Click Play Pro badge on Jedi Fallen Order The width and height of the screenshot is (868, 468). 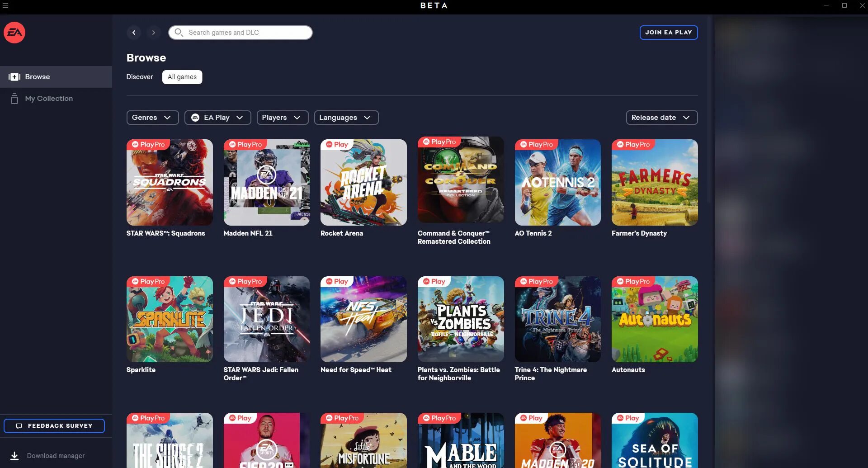245,282
